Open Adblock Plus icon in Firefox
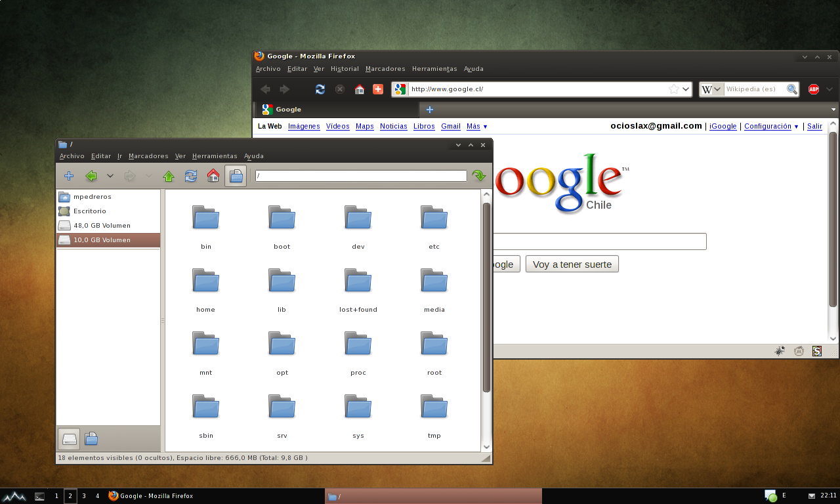The image size is (840, 504). click(814, 89)
